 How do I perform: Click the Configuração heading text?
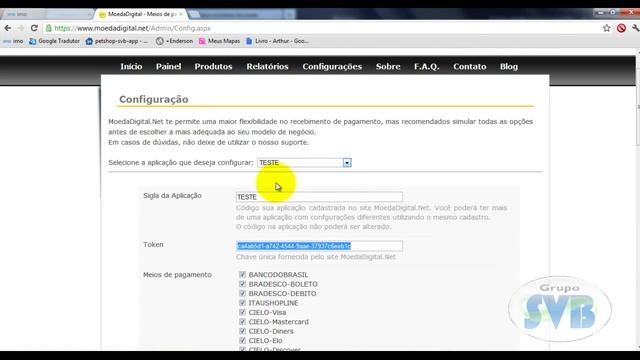pyautogui.click(x=154, y=99)
